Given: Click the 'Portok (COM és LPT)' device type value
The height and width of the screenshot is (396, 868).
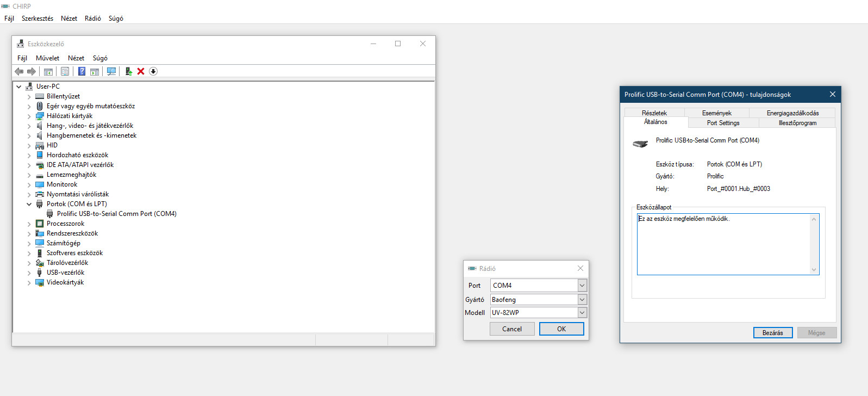Looking at the screenshot, I should click(x=734, y=164).
